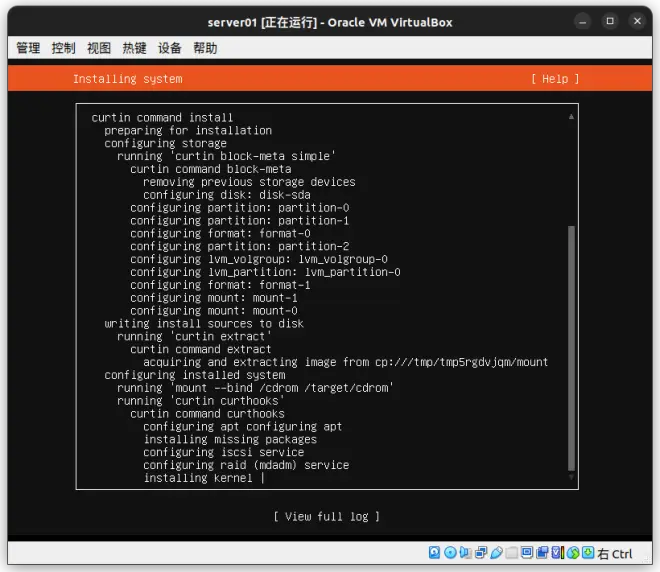Open the 帮助 menu
The image size is (660, 572).
205,48
